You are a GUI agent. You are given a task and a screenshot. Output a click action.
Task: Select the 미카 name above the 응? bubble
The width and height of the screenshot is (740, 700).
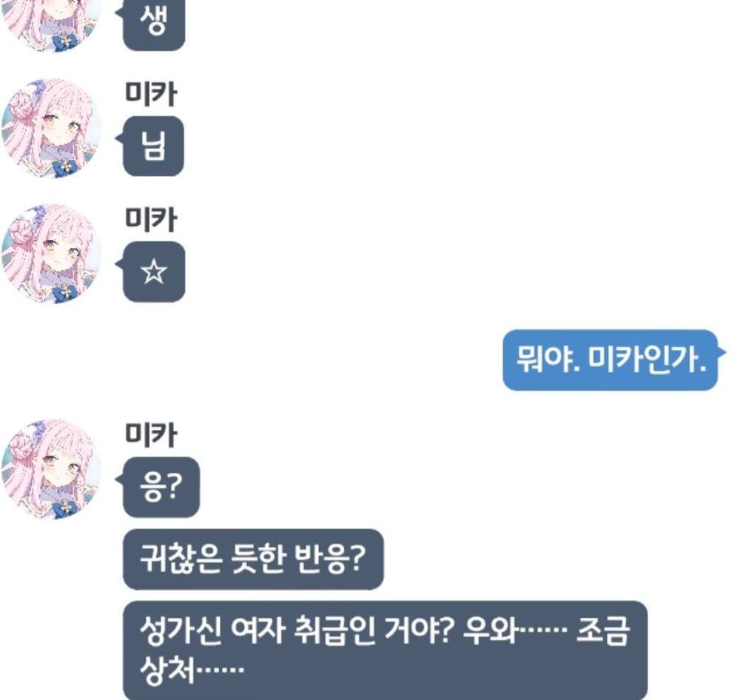coord(150,435)
